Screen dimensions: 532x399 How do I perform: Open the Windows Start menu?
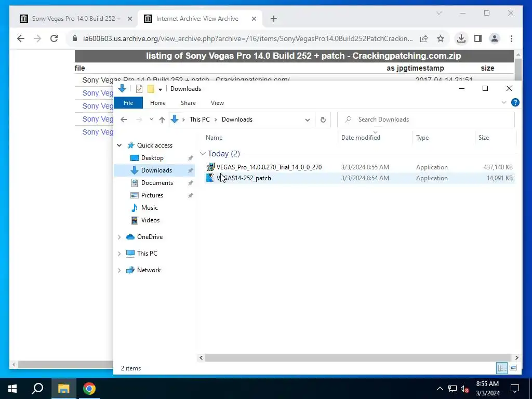click(12, 389)
